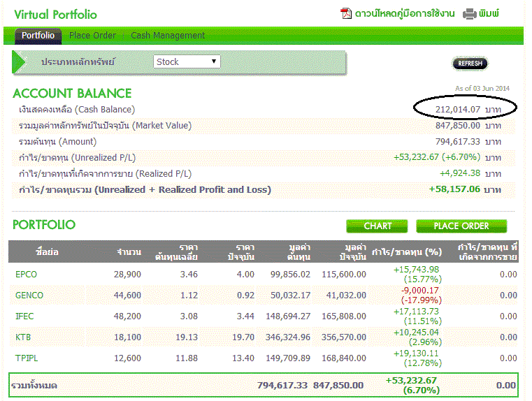The height and width of the screenshot is (401, 532).
Task: Open the EPCO stock link
Action: [26, 275]
